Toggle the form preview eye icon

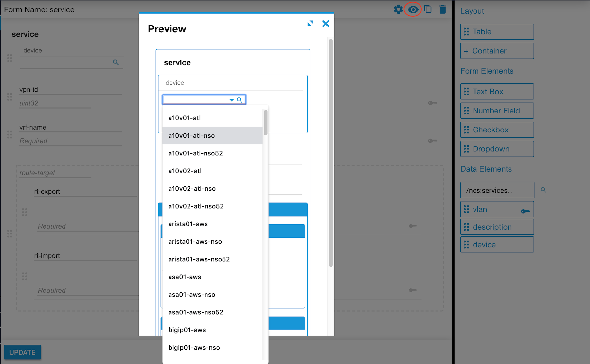[x=413, y=9]
